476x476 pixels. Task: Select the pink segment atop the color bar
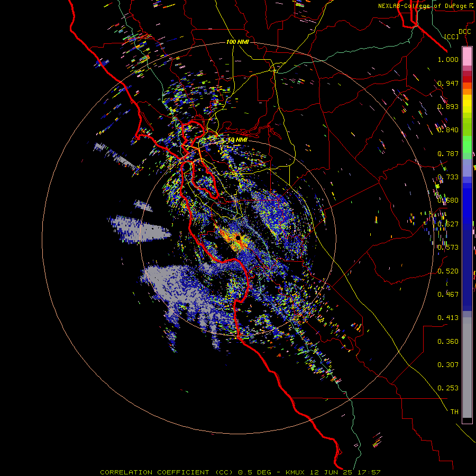point(467,56)
